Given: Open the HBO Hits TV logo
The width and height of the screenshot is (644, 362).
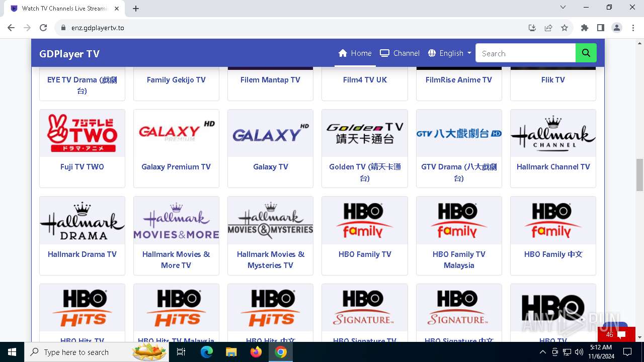Looking at the screenshot, I should point(82,308).
